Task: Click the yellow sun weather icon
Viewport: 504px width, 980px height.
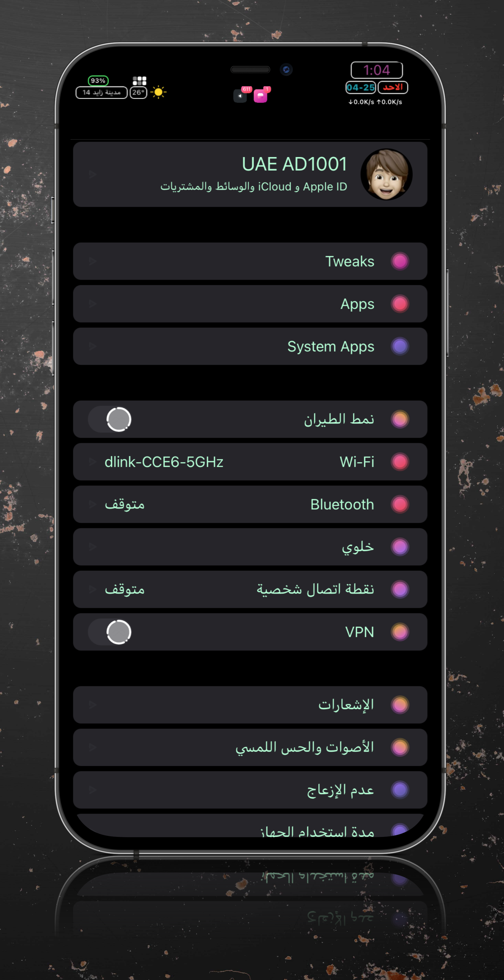Action: (x=158, y=92)
